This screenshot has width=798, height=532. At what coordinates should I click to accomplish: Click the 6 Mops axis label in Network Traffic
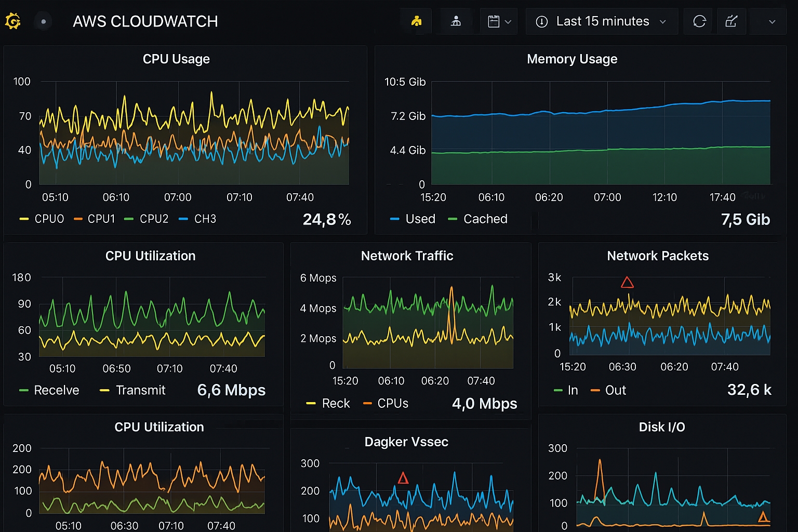point(318,278)
